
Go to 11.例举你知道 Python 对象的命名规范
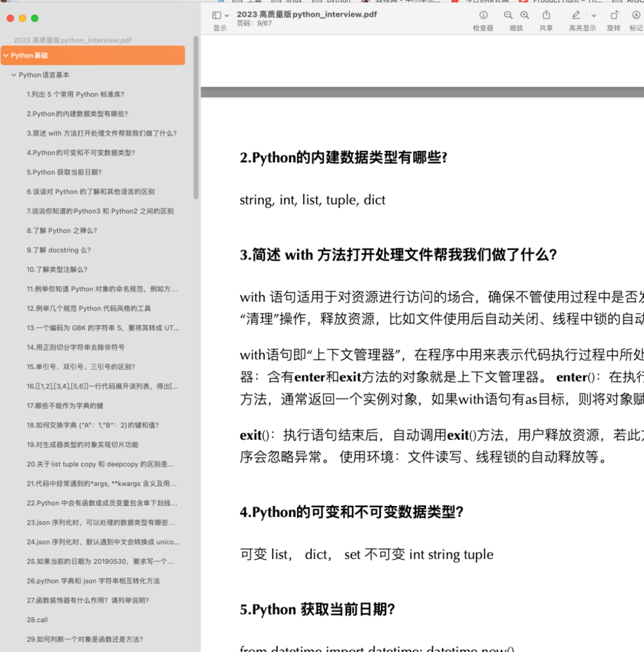click(103, 289)
